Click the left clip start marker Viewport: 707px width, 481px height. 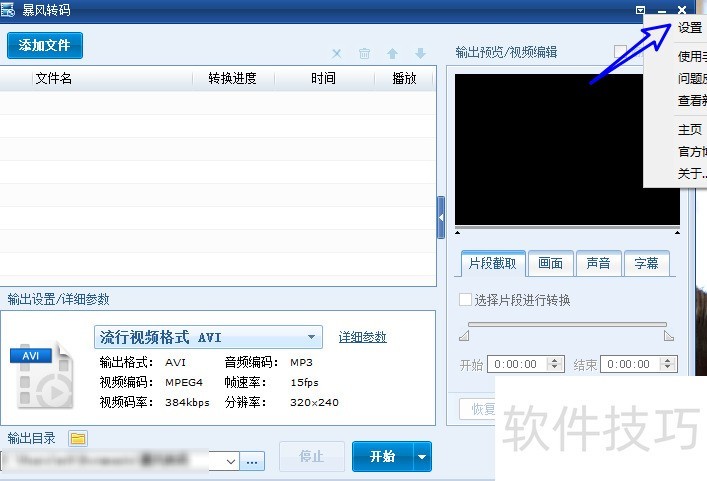[464, 336]
